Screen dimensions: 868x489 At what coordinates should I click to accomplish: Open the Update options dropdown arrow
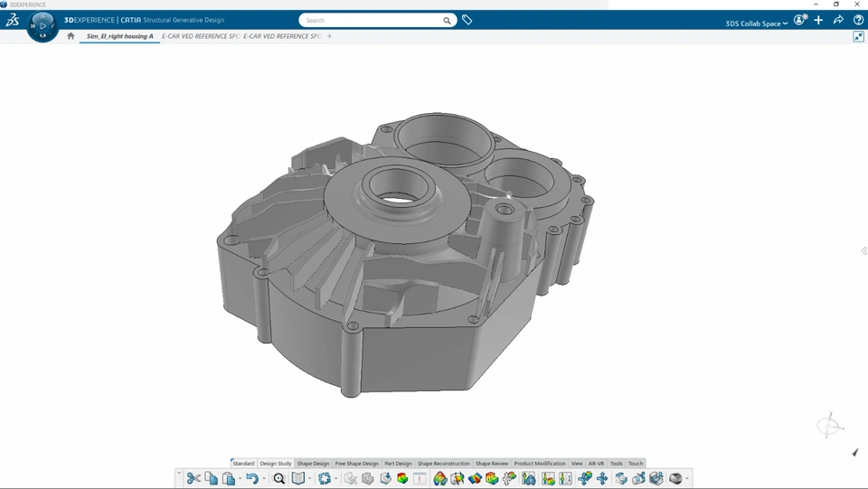336,479
